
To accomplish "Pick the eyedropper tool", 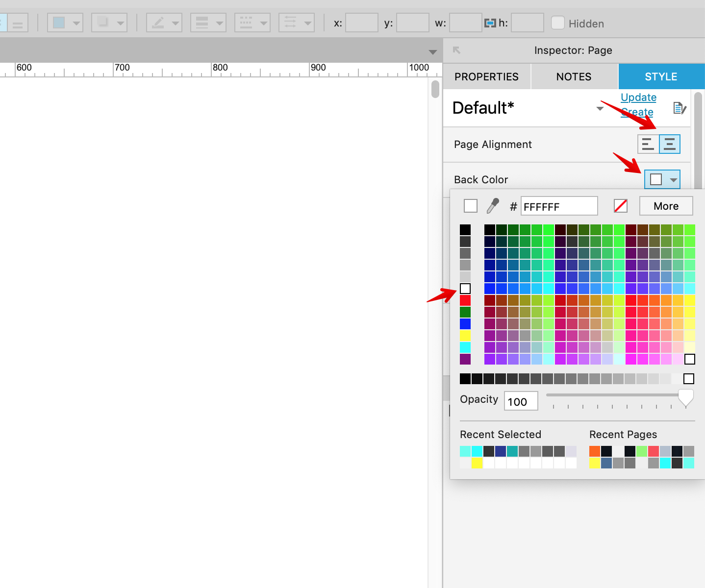I will 493,206.
